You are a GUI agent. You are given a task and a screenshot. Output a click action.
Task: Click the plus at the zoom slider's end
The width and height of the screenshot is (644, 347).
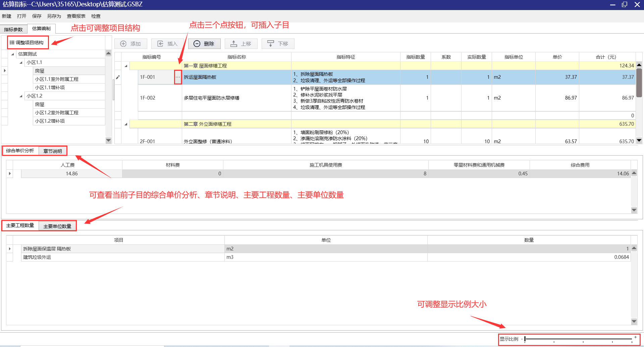635,337
